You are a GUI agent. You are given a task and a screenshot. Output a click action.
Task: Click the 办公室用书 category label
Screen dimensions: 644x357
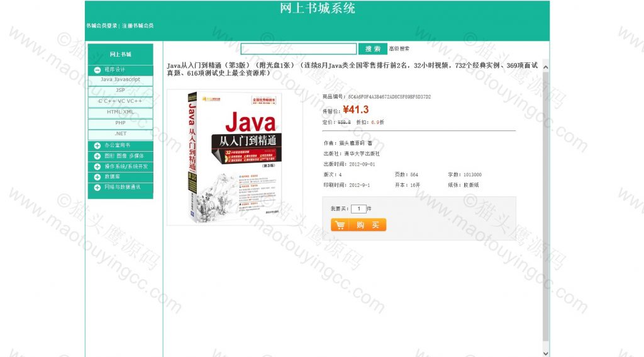click(x=117, y=145)
